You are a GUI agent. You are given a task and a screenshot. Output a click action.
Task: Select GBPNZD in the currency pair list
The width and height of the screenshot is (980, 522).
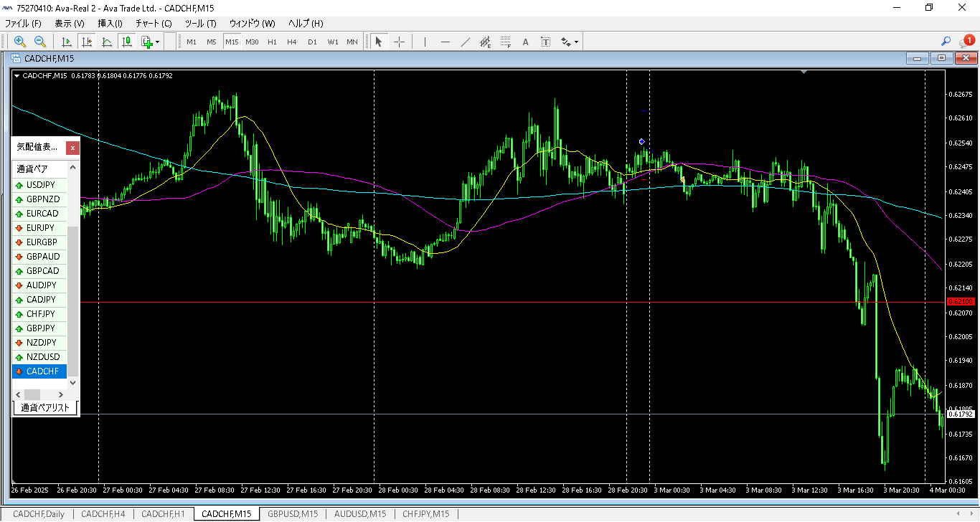(40, 199)
